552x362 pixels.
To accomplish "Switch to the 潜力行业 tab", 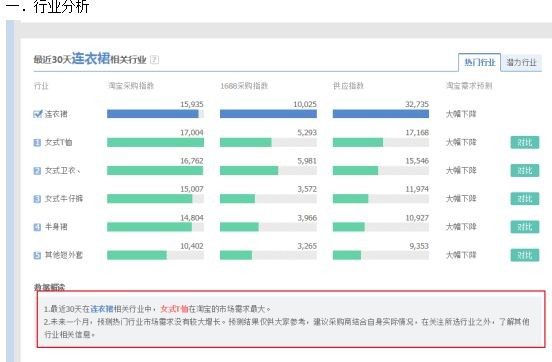I will [521, 63].
